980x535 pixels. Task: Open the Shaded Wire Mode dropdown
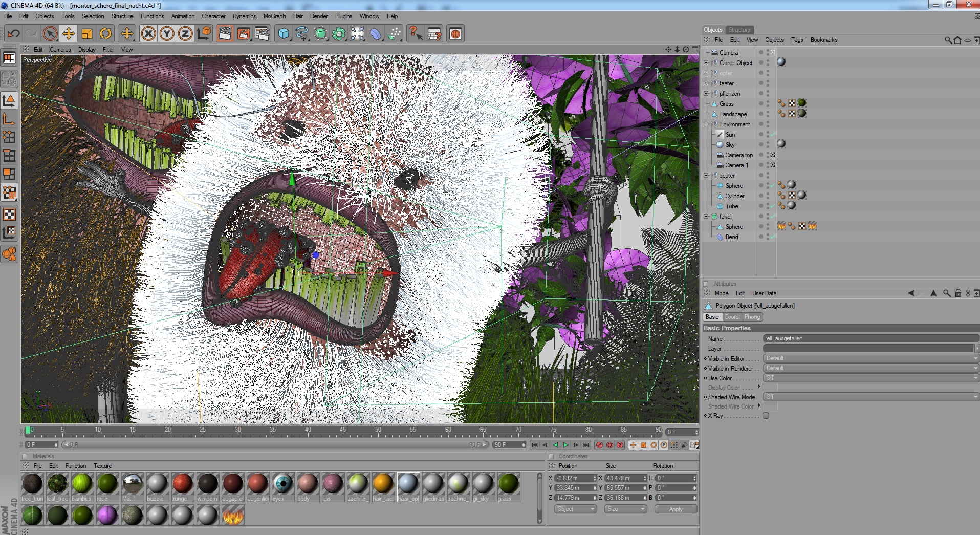[870, 397]
